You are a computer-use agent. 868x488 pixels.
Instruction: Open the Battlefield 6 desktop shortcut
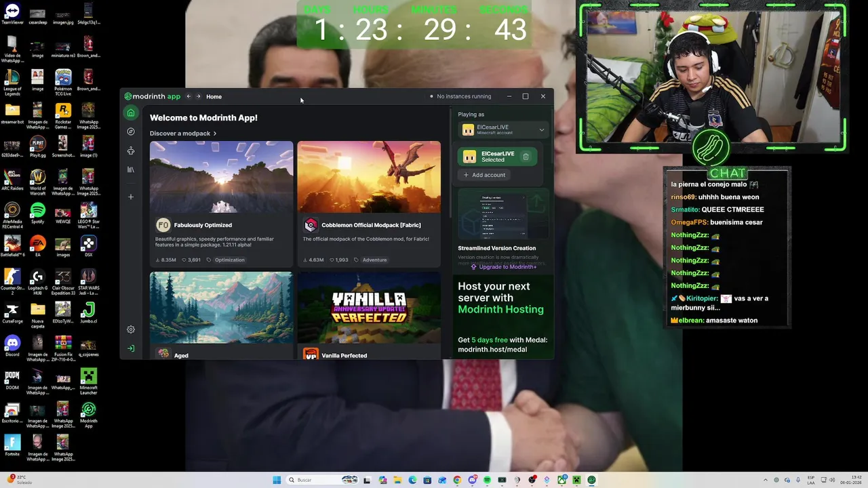point(12,246)
